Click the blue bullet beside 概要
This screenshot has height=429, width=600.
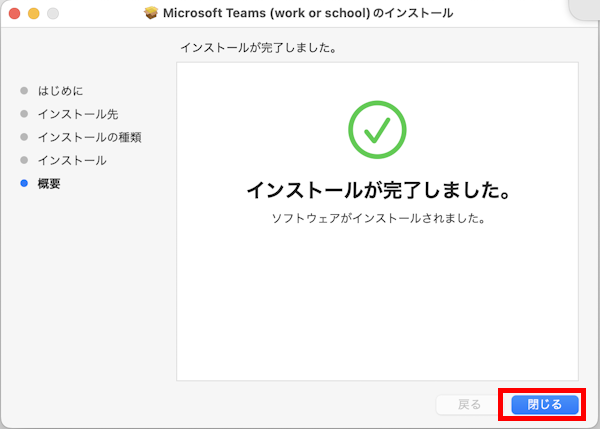click(24, 183)
